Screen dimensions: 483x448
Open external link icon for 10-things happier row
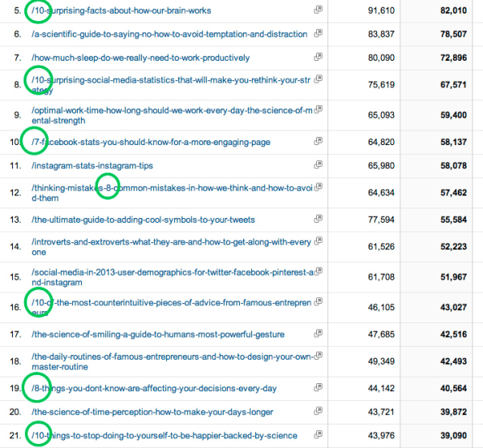318,434
